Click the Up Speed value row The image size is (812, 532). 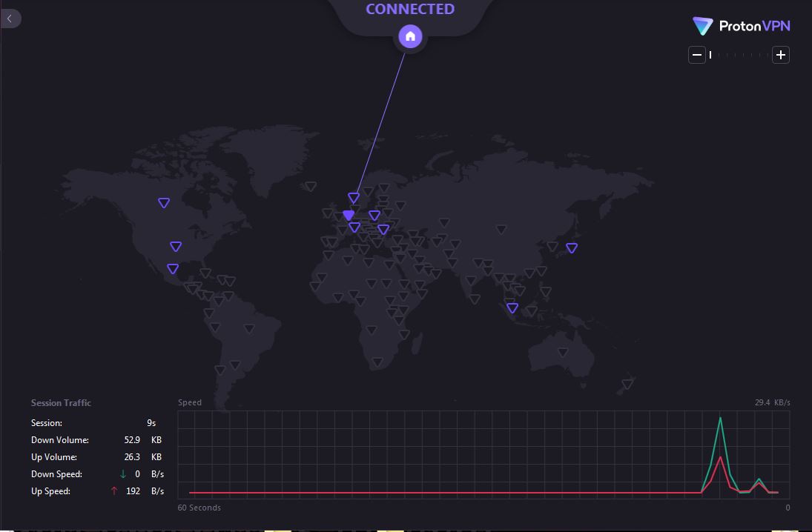point(96,491)
